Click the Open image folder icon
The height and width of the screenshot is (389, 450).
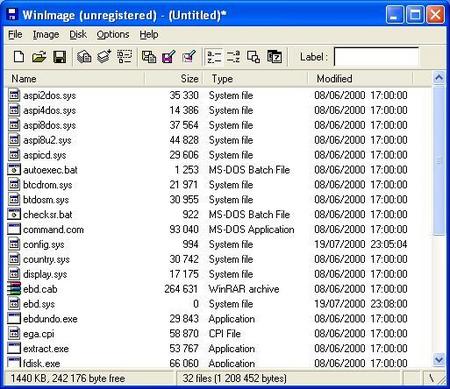(x=39, y=57)
